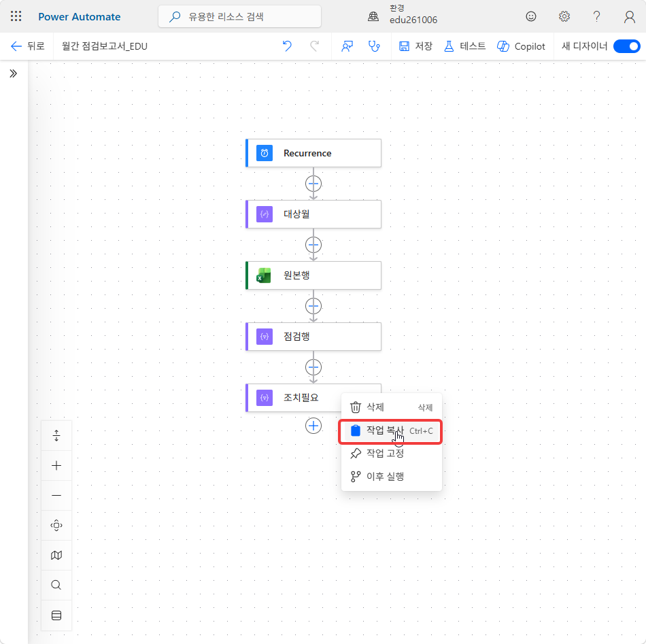Open the flow checker stethoscope icon
The height and width of the screenshot is (644, 646).
tap(374, 46)
